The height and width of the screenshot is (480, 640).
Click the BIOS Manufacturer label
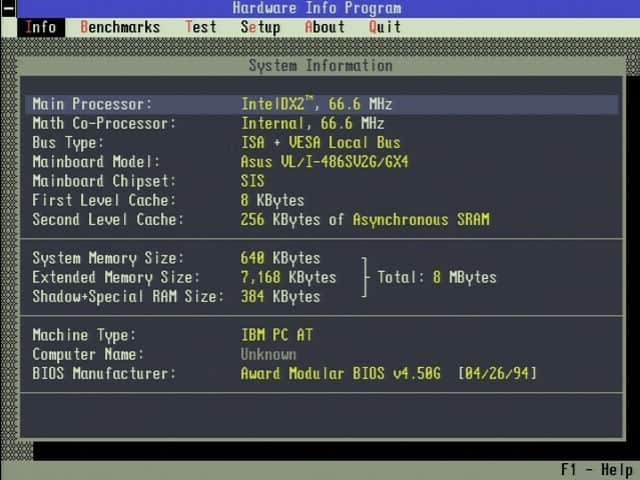(x=104, y=374)
